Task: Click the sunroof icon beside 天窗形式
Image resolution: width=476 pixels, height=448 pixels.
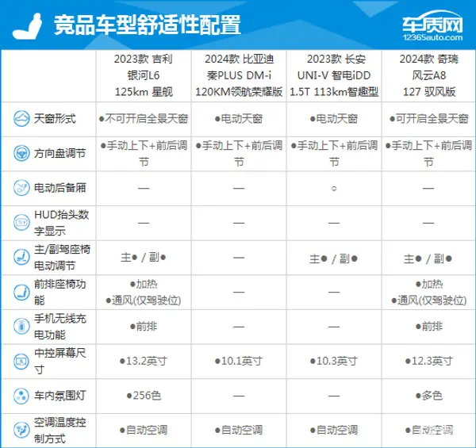Action: click(x=21, y=119)
